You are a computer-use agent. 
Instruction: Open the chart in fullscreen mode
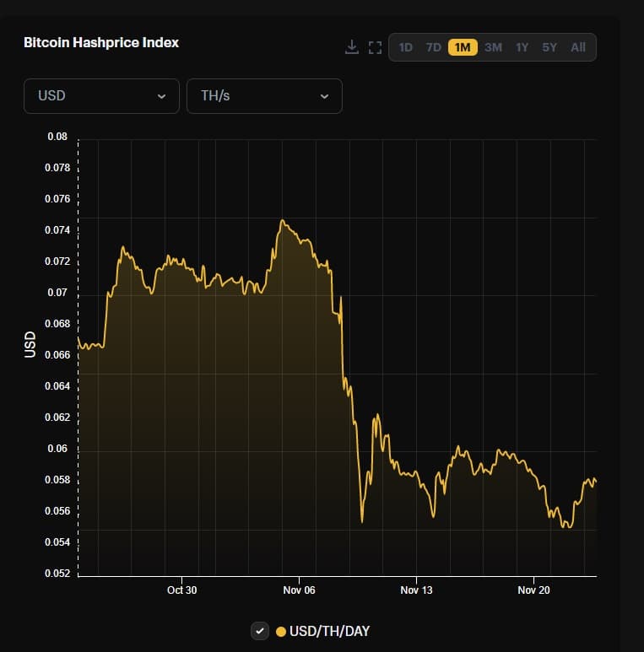click(x=375, y=47)
